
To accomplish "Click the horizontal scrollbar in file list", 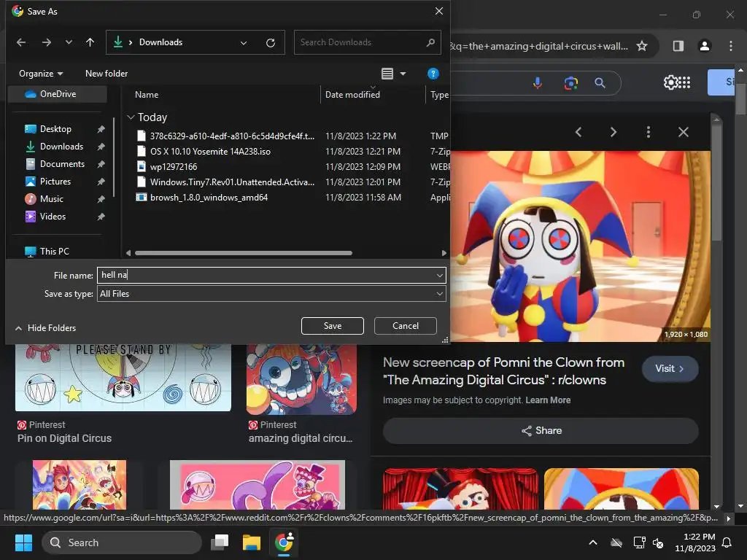I will click(x=244, y=253).
